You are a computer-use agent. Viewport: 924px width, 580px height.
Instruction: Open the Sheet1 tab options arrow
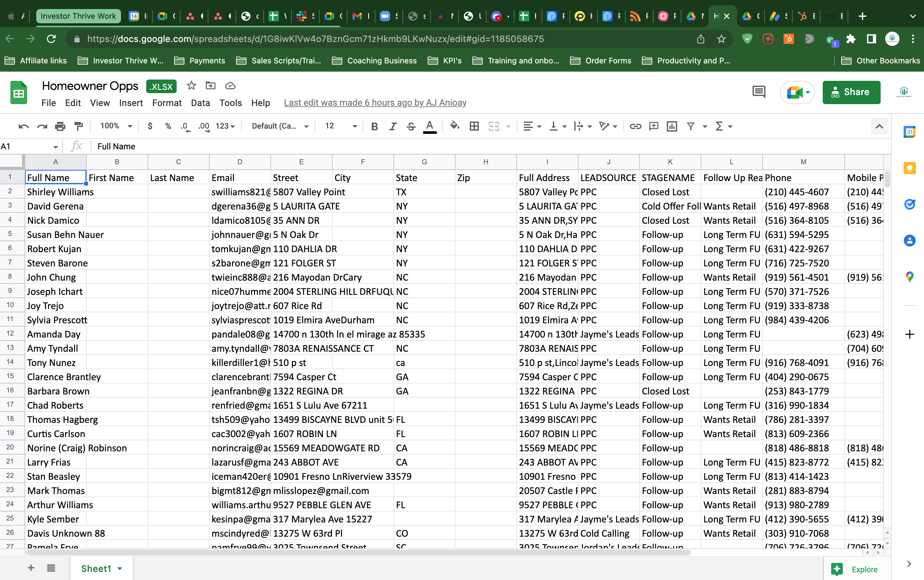point(120,568)
